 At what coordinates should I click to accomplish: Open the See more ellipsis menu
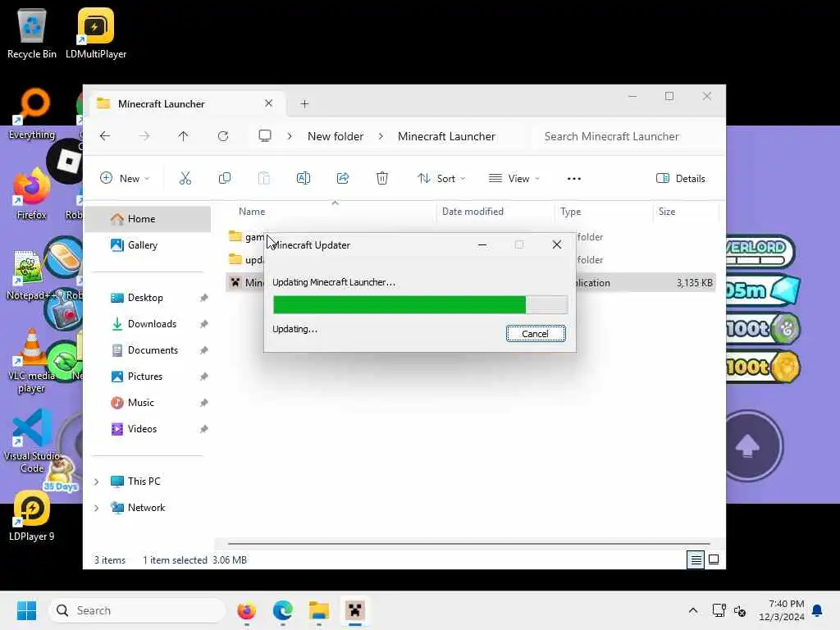tap(573, 178)
